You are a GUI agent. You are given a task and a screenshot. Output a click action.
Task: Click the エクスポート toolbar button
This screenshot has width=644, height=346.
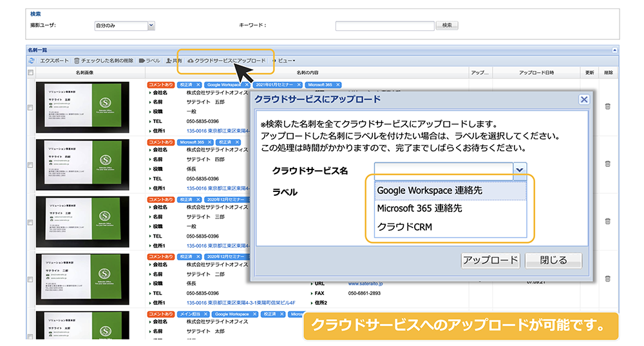pyautogui.click(x=54, y=61)
